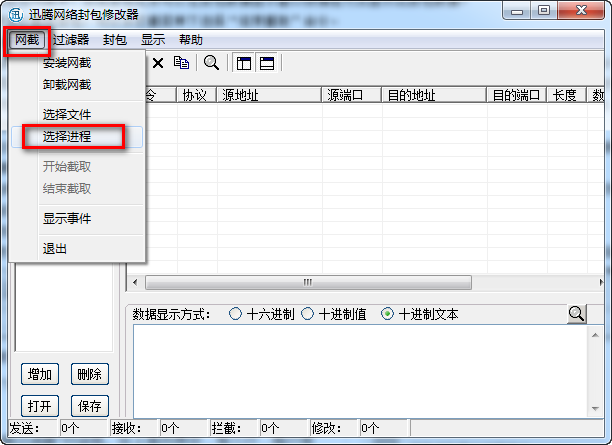
Task: Click the copy packets toolbar icon
Action: pyautogui.click(x=181, y=63)
